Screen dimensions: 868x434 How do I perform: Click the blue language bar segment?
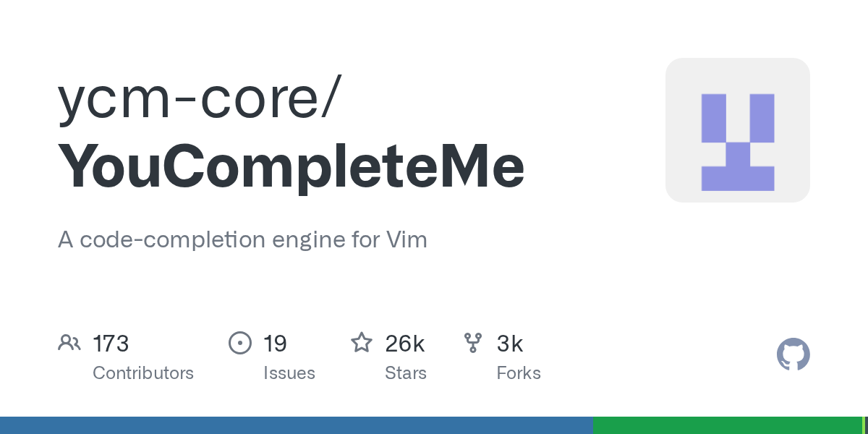pos(297,425)
